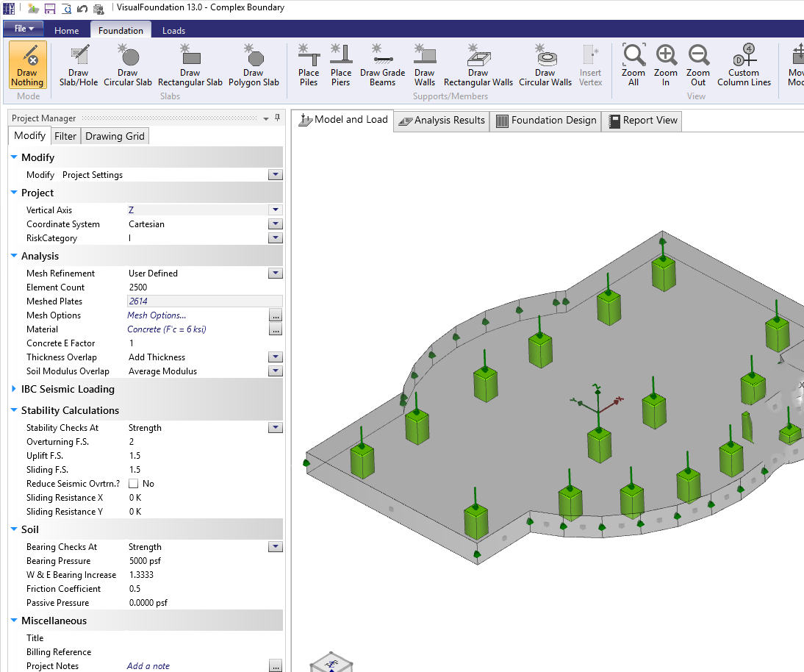Viewport: 804px width, 672px height.
Task: Click the Material ellipsis button
Action: [x=276, y=329]
